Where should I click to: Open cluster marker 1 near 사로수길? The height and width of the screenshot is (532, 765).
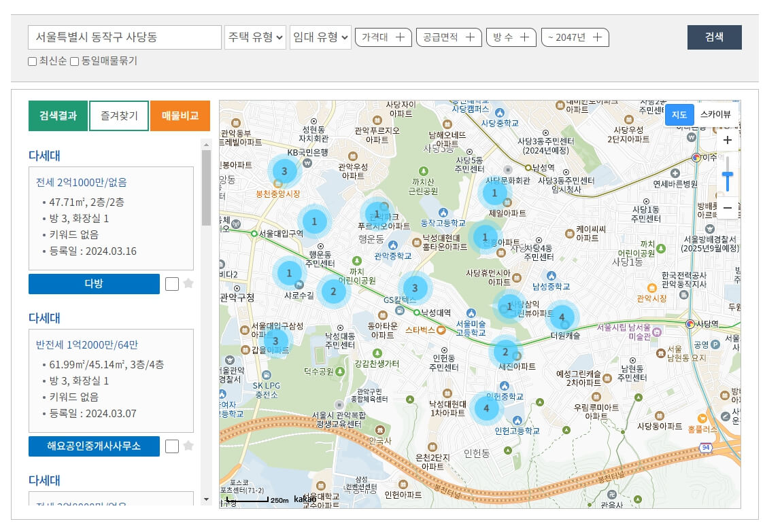pyautogui.click(x=289, y=273)
